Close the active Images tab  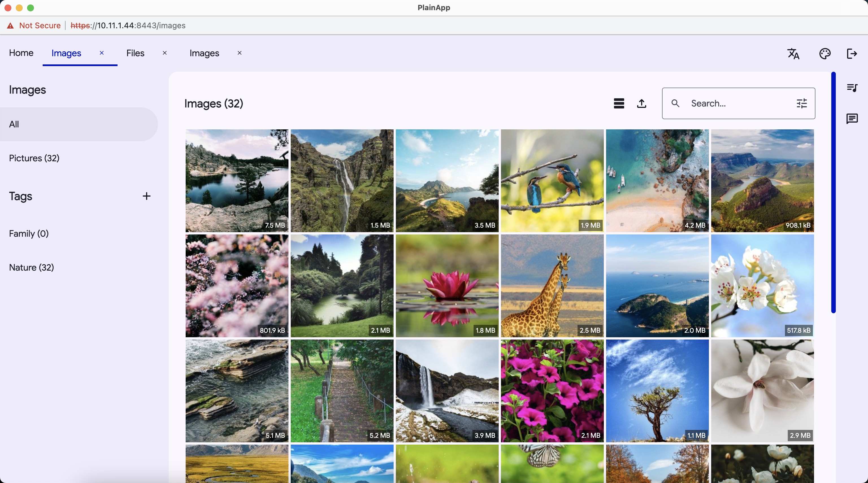[101, 53]
